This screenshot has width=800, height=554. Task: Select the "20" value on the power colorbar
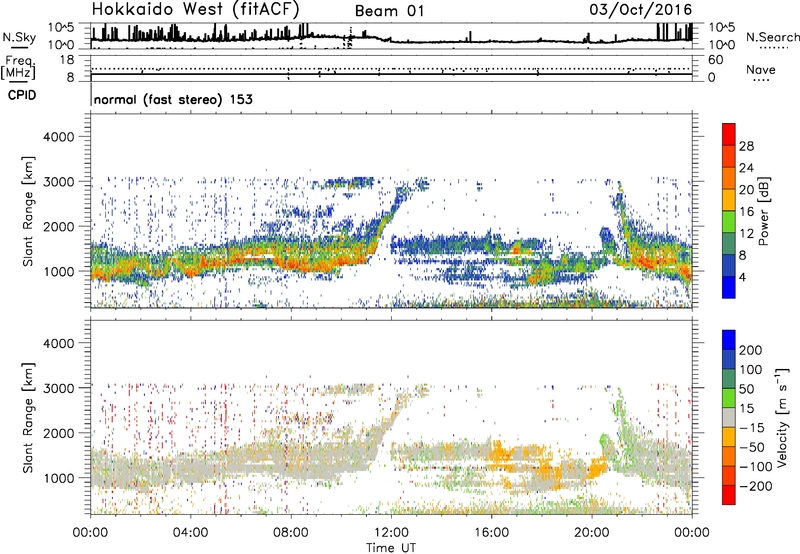(746, 190)
